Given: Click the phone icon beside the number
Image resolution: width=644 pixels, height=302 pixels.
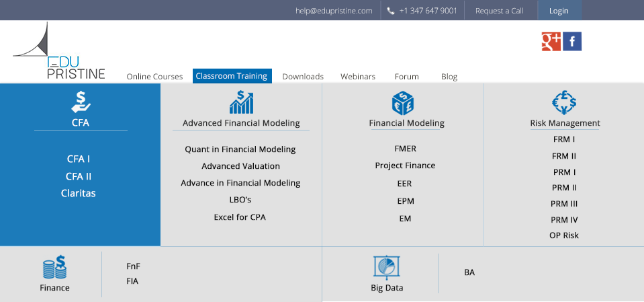Looking at the screenshot, I should (391, 11).
